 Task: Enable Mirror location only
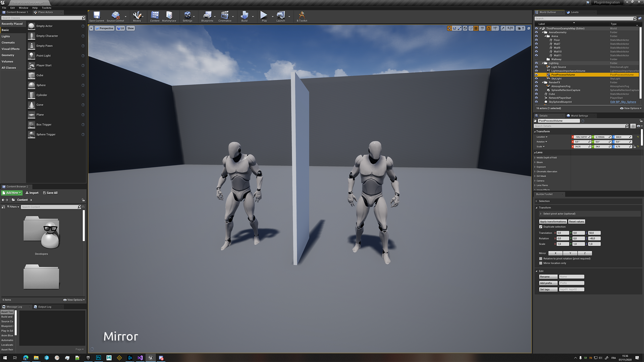(541, 263)
